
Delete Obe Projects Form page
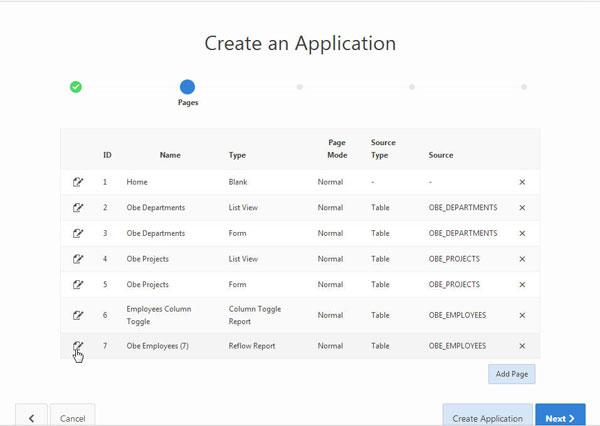(522, 284)
